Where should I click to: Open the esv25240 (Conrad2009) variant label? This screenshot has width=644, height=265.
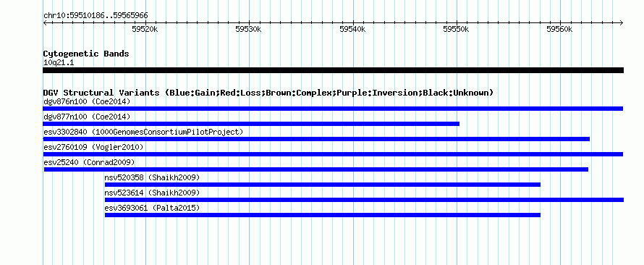click(89, 162)
